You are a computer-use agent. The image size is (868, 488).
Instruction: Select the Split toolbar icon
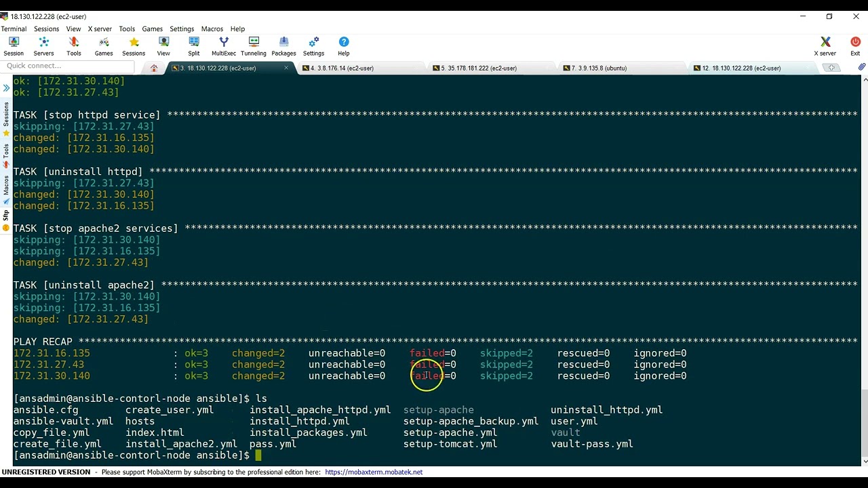(x=194, y=46)
